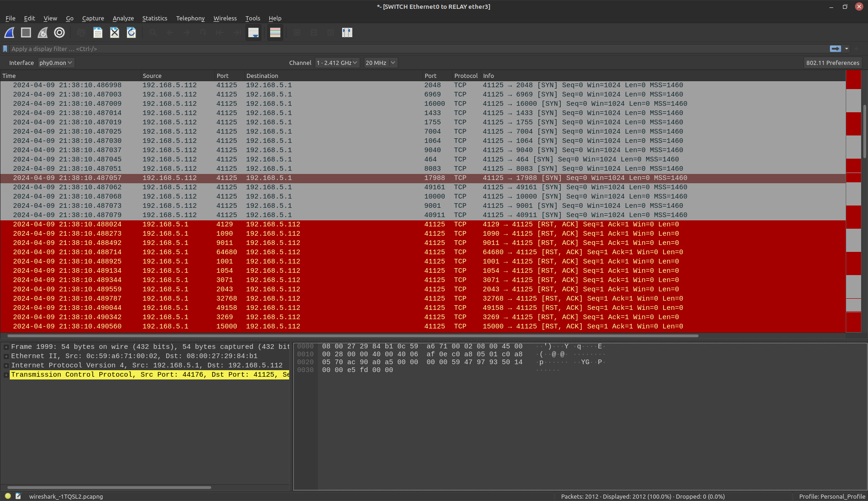The image size is (868, 501).
Task: Open display filter history dropdown arrow
Action: pyautogui.click(x=847, y=49)
